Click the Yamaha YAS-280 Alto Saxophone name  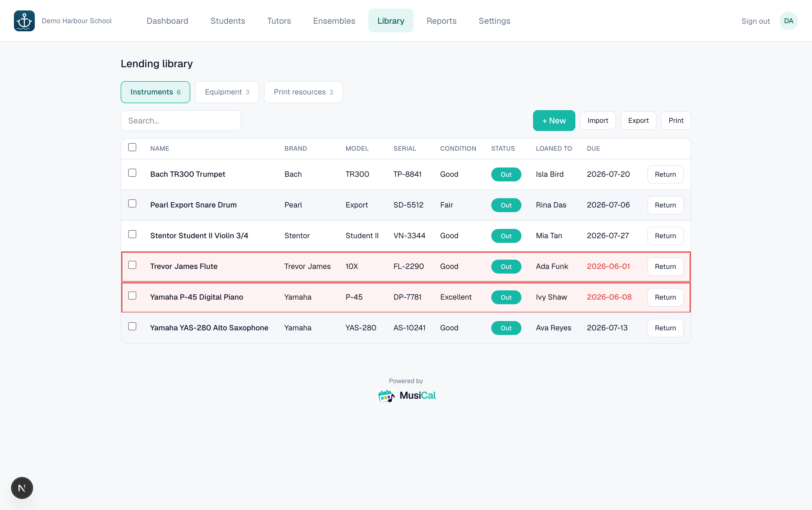pyautogui.click(x=209, y=328)
